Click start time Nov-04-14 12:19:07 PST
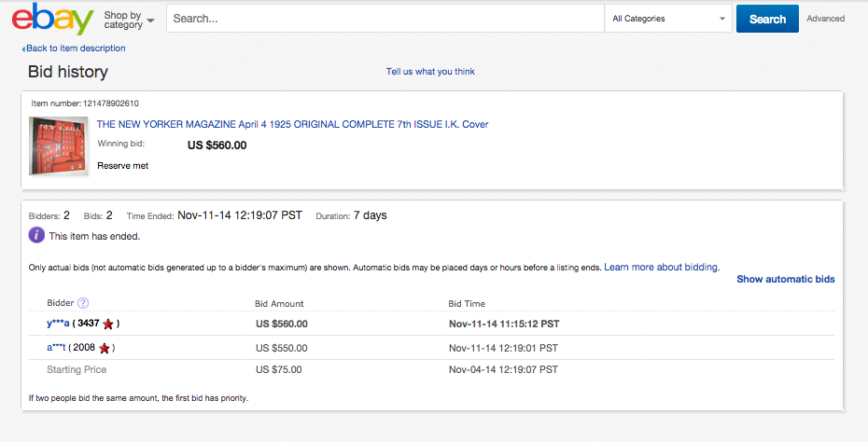 coord(503,369)
